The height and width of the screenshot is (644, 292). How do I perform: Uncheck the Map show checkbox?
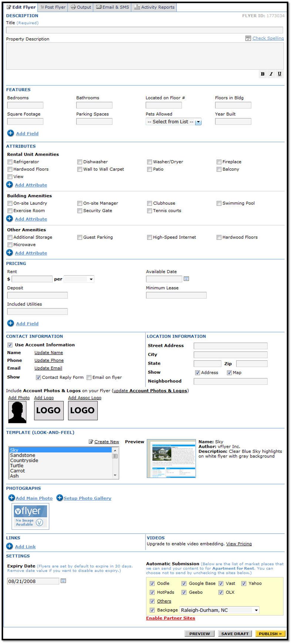point(229,373)
